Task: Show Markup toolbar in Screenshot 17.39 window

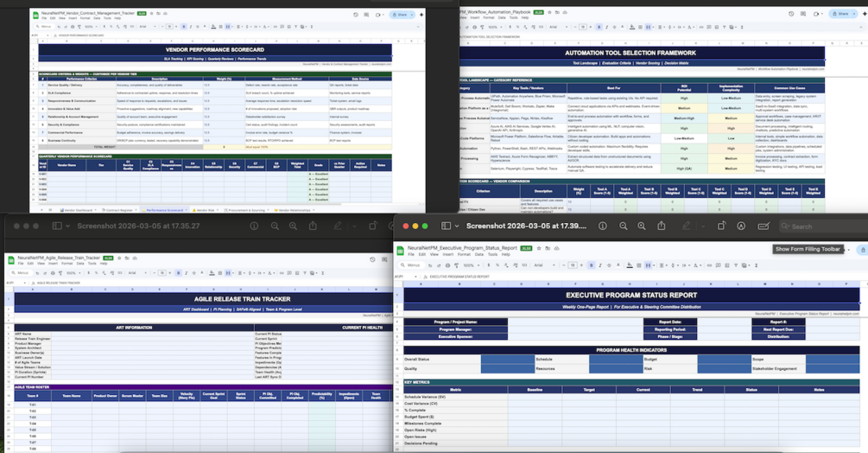Action: (x=741, y=226)
